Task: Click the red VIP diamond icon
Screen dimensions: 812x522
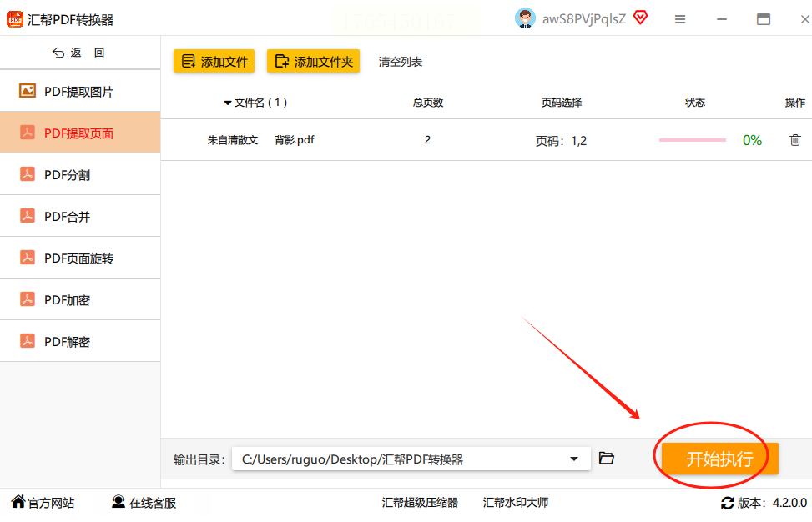Action: pyautogui.click(x=641, y=18)
